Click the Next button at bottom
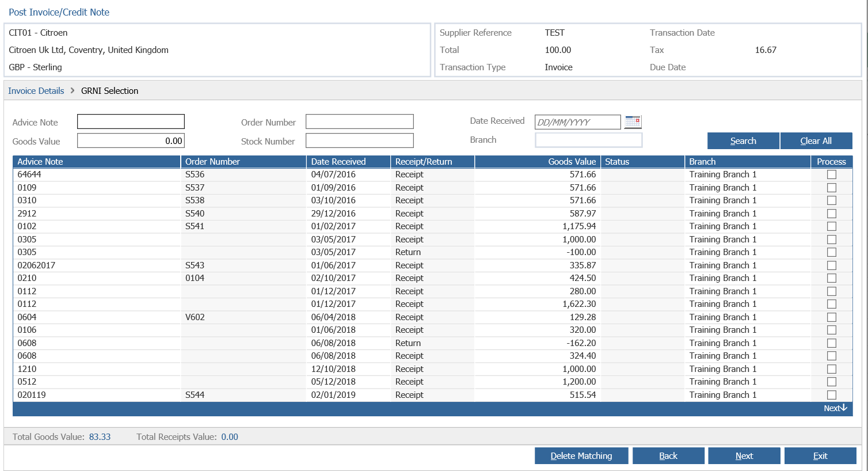 click(x=744, y=455)
